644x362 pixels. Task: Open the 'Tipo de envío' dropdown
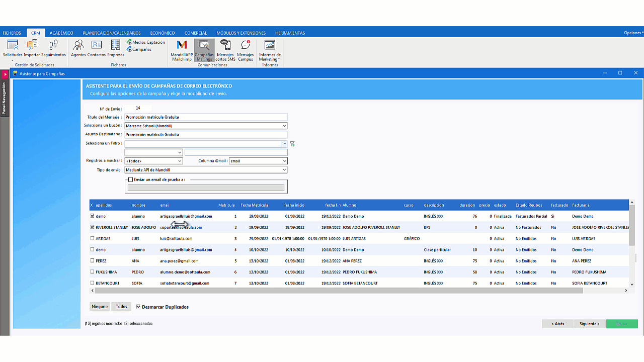(284, 170)
